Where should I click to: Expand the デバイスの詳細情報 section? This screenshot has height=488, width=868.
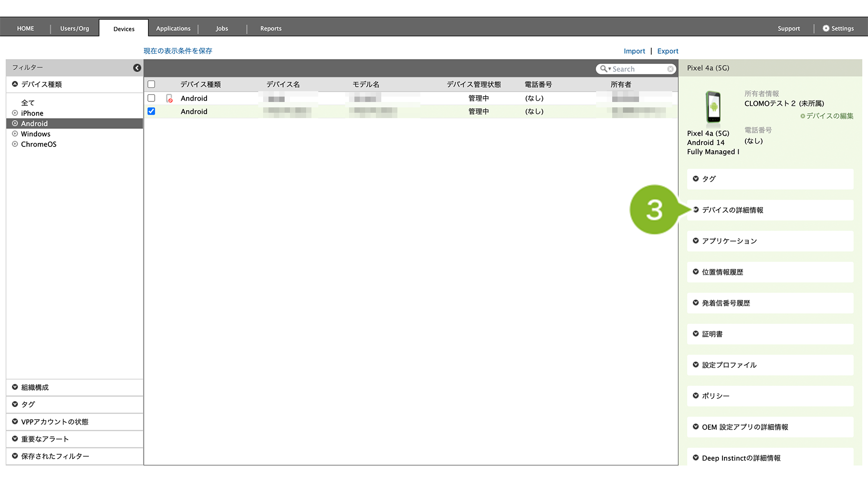click(x=732, y=210)
